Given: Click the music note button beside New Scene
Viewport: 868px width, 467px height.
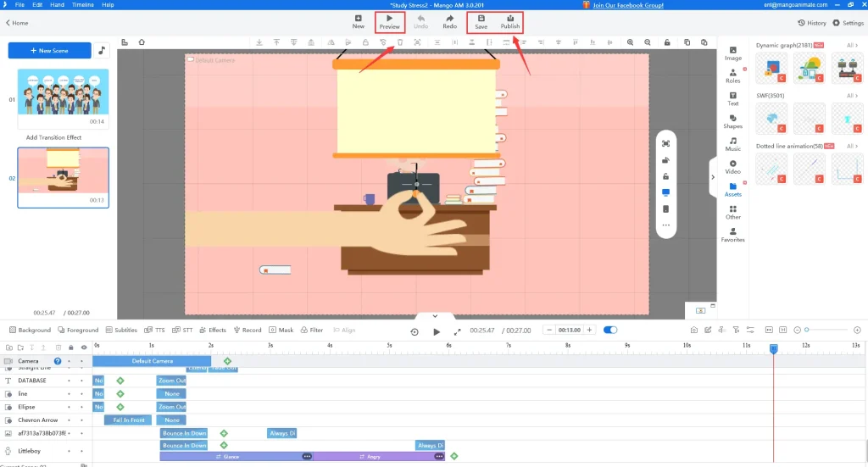Looking at the screenshot, I should pos(103,51).
